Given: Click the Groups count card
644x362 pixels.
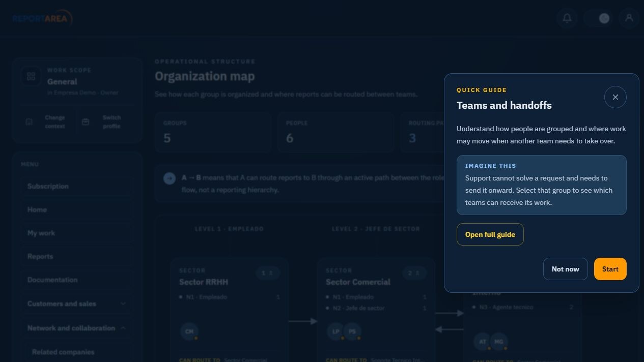Looking at the screenshot, I should (213, 132).
